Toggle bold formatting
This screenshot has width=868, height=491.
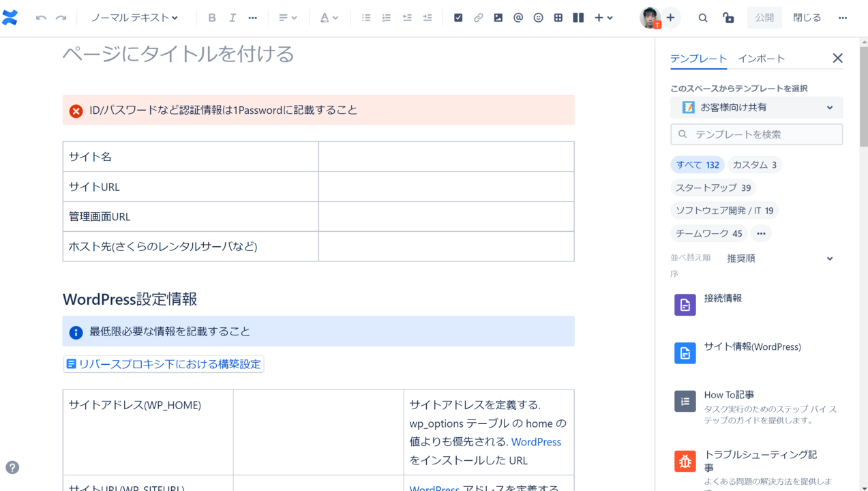click(x=212, y=18)
